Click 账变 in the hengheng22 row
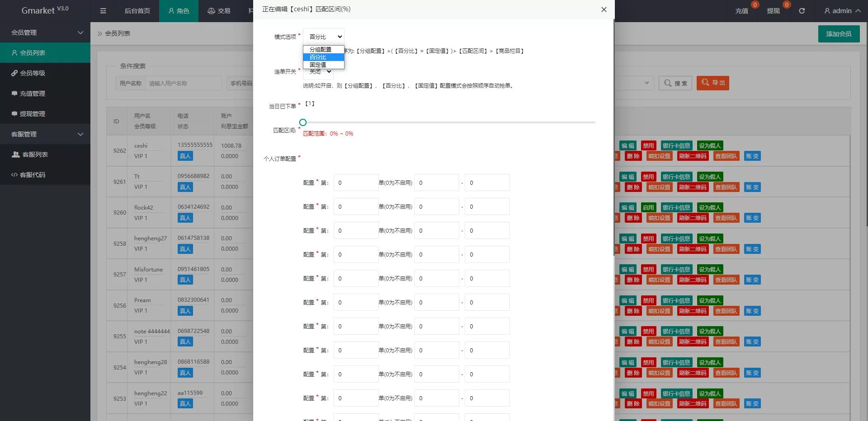This screenshot has height=421, width=868. point(752,404)
